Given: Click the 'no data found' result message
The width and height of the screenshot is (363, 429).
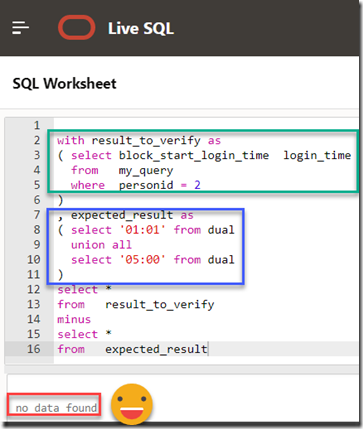Looking at the screenshot, I should tap(56, 408).
